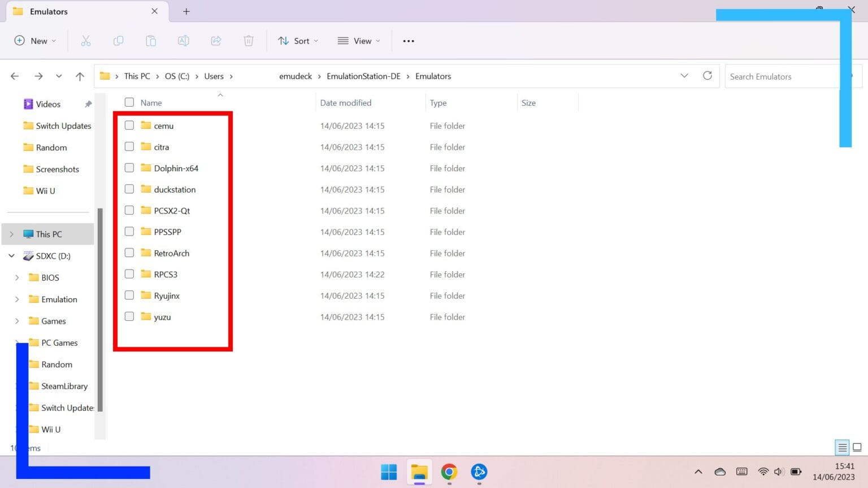Navigate back using the Back arrow
Screen dimensions: 868x488
point(15,76)
